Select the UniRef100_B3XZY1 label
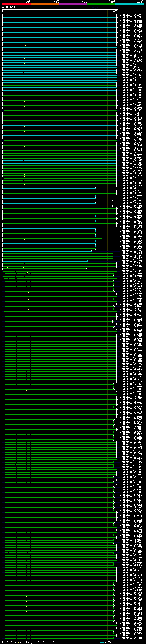The image size is (146, 644). tap(131, 193)
